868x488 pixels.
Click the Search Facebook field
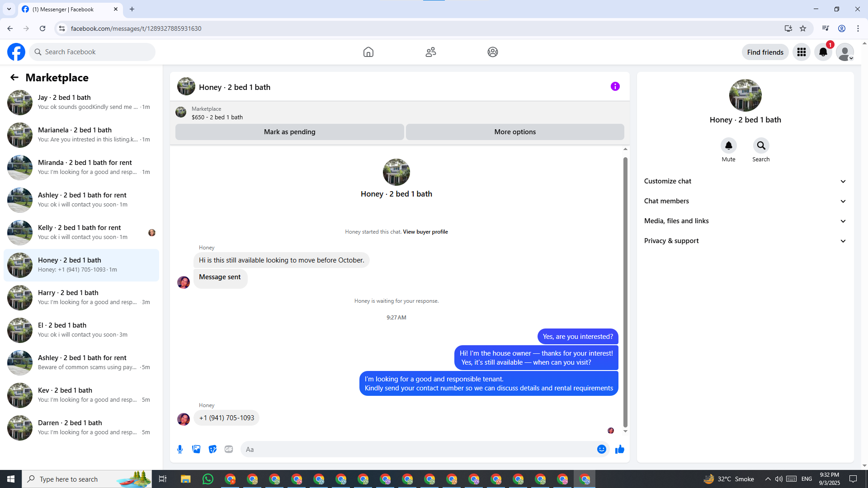pyautogui.click(x=92, y=52)
